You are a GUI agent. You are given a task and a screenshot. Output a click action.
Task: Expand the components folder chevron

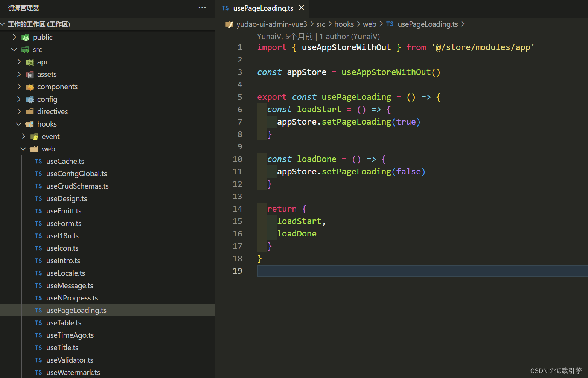coord(19,87)
